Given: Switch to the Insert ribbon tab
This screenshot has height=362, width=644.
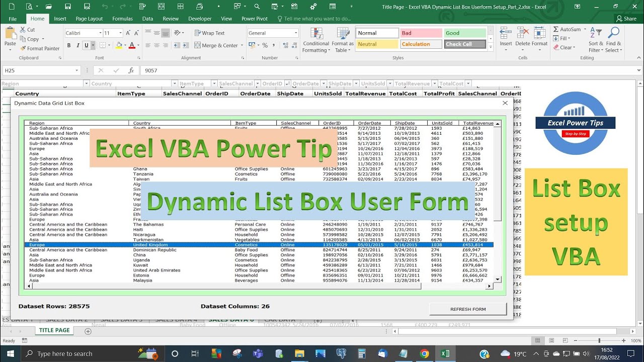Looking at the screenshot, I should point(60,19).
